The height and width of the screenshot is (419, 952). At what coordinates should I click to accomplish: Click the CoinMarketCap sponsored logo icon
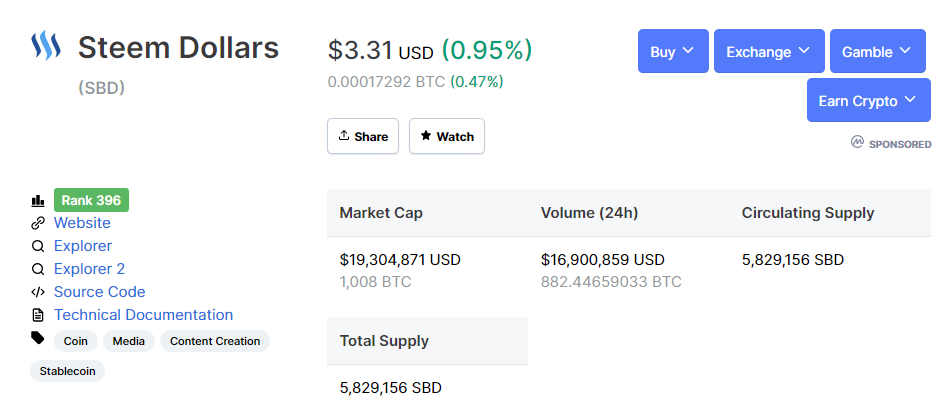tap(857, 143)
